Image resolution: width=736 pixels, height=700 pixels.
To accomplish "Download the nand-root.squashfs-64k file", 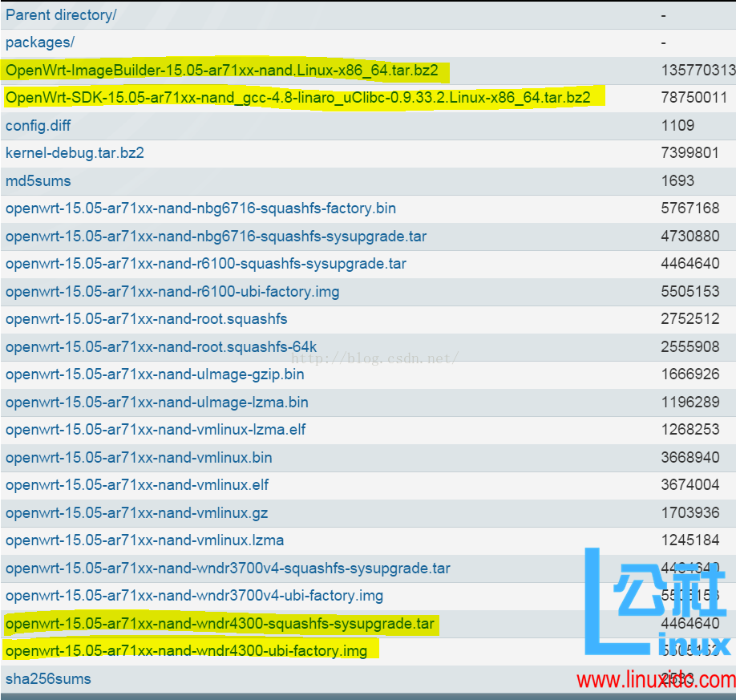I will pyautogui.click(x=161, y=347).
